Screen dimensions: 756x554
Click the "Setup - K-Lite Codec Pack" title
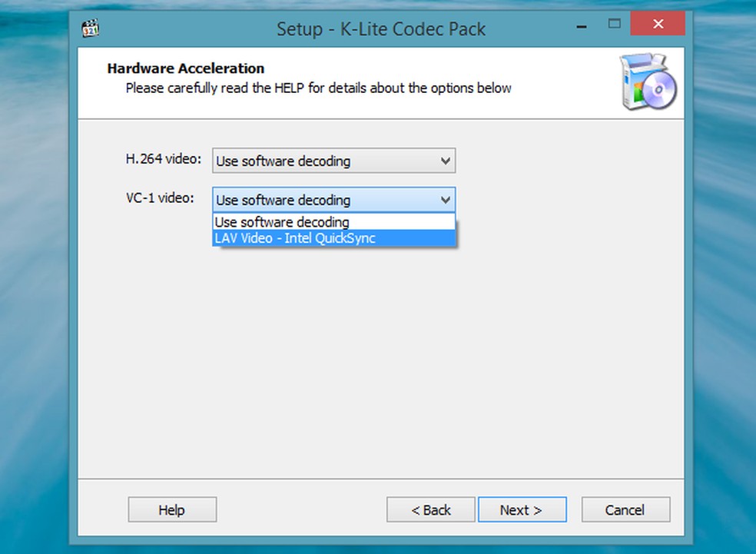coord(381,29)
